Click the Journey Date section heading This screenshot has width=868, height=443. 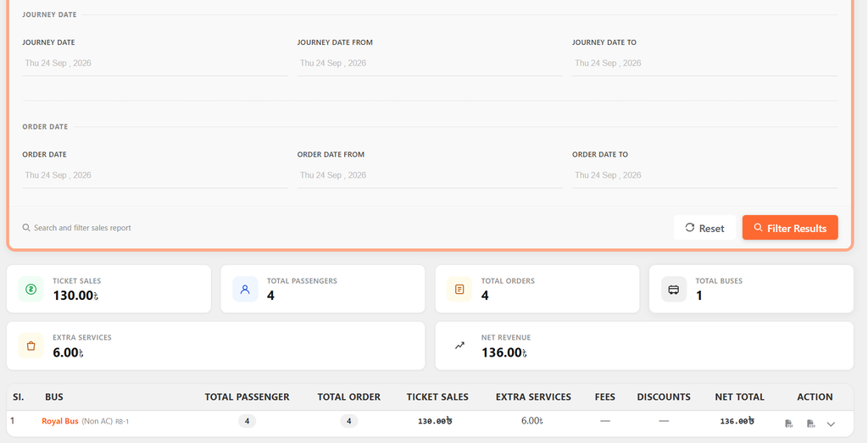tap(49, 14)
